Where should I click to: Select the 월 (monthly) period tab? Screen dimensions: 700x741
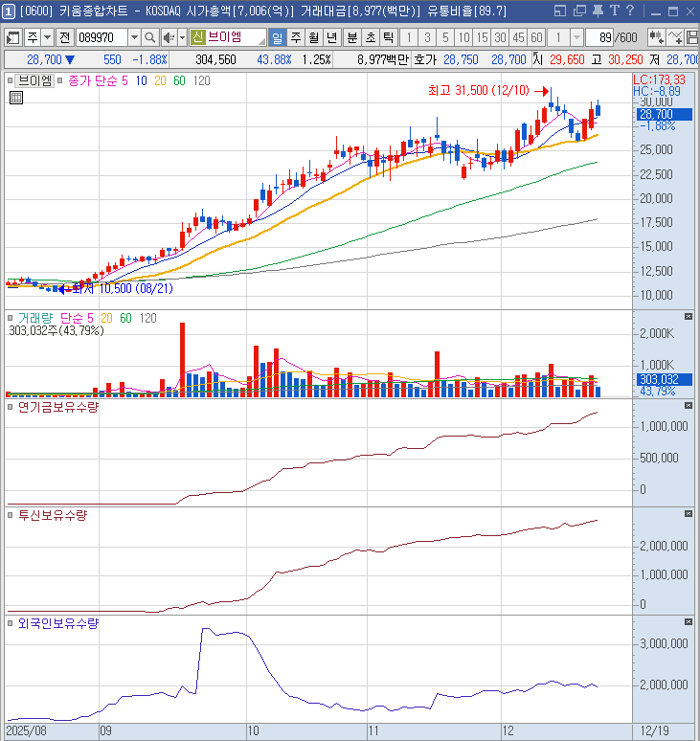314,37
